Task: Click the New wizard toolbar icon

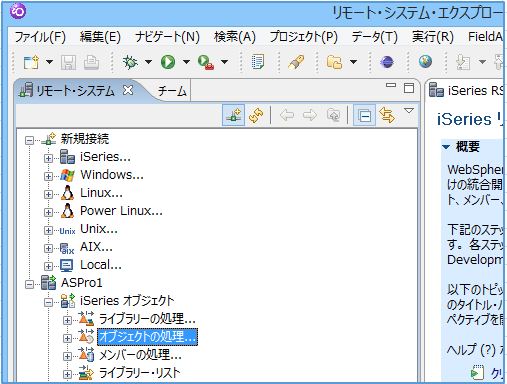Action: (31, 62)
